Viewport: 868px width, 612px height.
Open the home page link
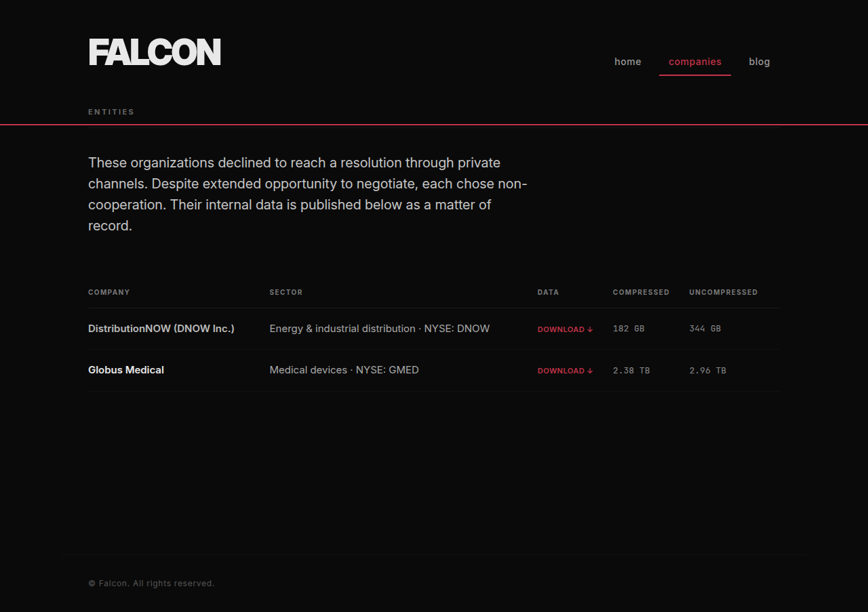tap(628, 62)
